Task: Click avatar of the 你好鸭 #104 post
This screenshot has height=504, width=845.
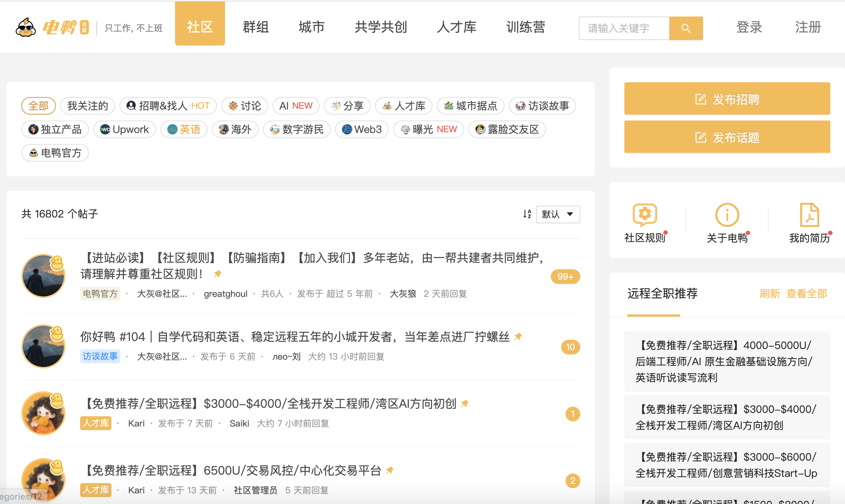Action: [x=43, y=346]
